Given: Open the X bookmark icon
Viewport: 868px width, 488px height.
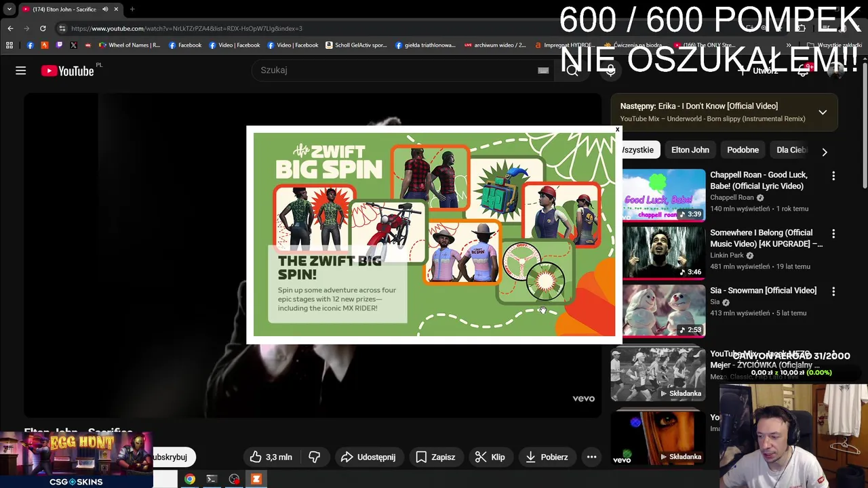Looking at the screenshot, I should 73,45.
